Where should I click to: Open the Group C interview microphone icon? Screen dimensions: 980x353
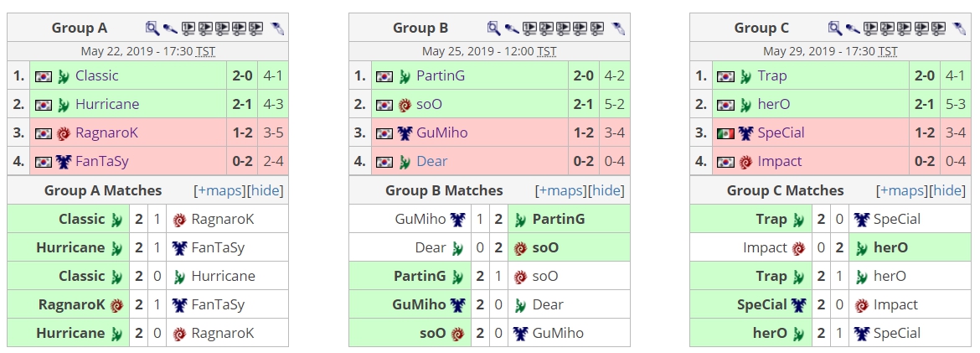pyautogui.click(x=853, y=29)
